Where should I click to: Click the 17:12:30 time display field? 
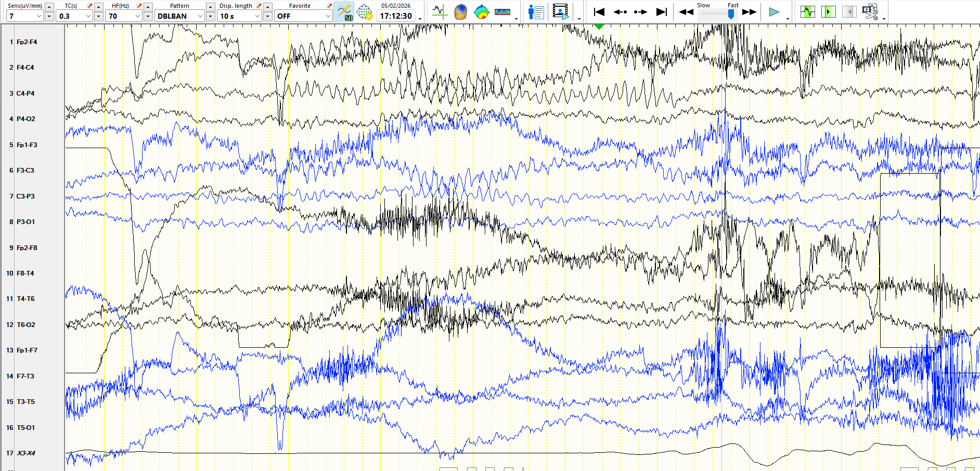point(396,16)
